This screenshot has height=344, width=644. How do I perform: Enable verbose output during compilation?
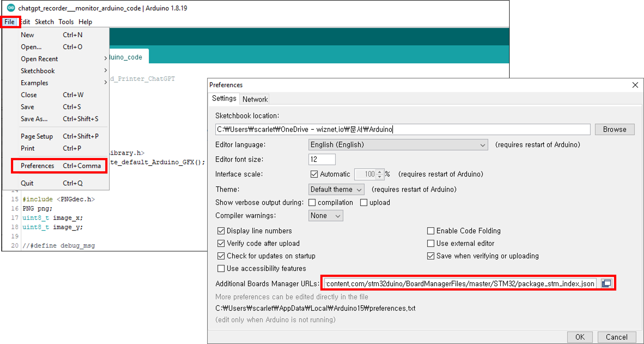(312, 202)
